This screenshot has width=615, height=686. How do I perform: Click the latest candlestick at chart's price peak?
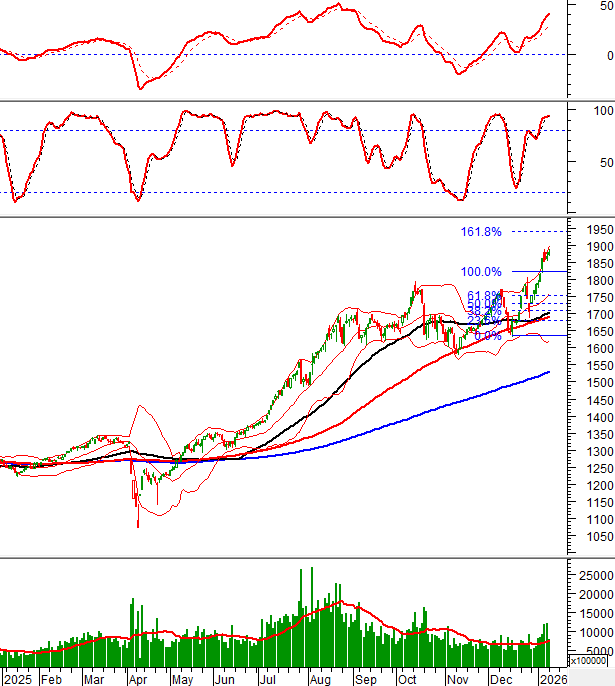[548, 252]
